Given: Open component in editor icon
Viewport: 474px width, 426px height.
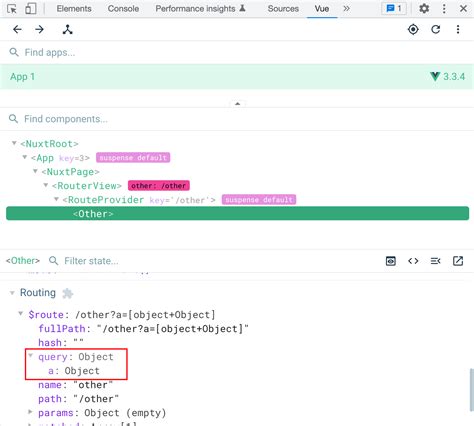Looking at the screenshot, I should [458, 261].
